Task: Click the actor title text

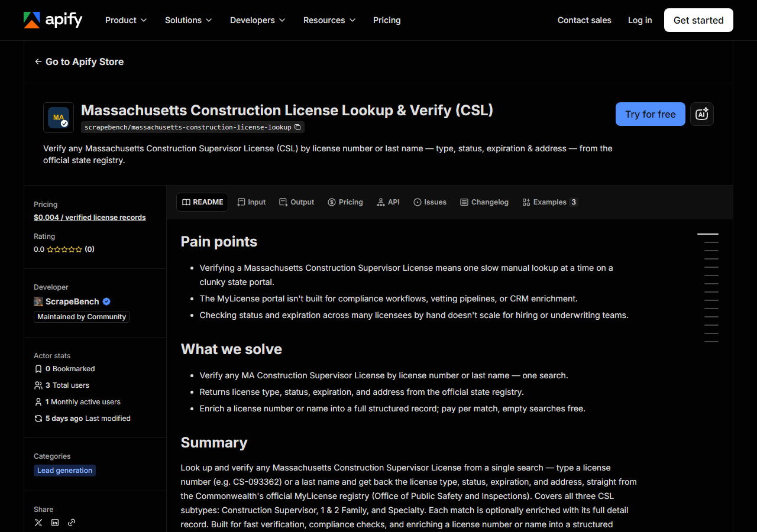Action: tap(287, 111)
